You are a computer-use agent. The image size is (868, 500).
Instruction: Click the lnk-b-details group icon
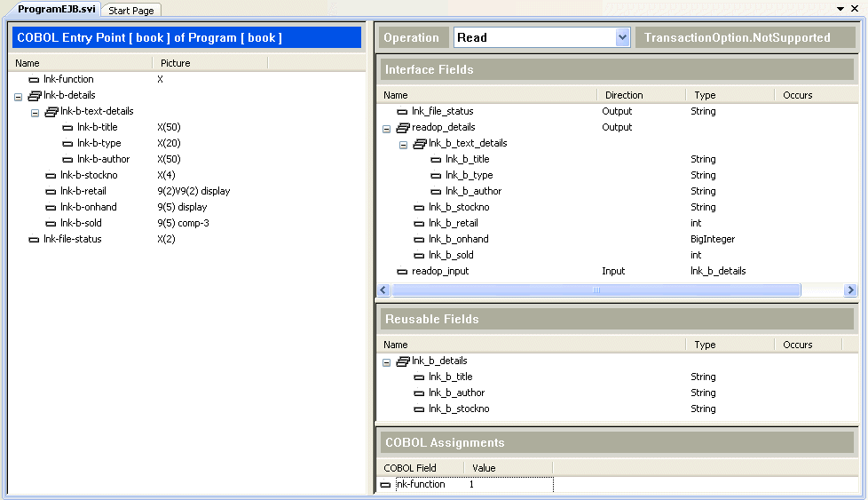pyautogui.click(x=35, y=96)
